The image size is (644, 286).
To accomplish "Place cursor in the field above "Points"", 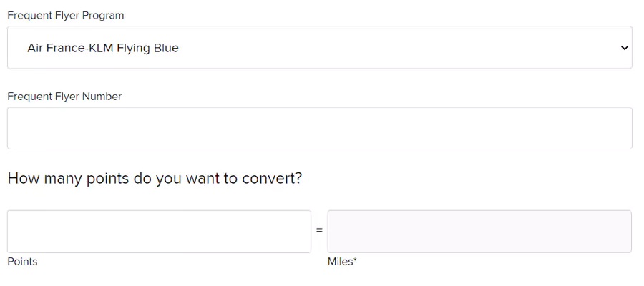I will (x=159, y=232).
